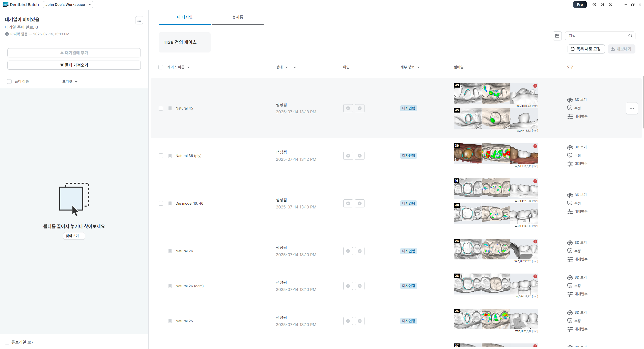The image size is (644, 349).
Task: Click the refresh list button
Action: pos(586,49)
